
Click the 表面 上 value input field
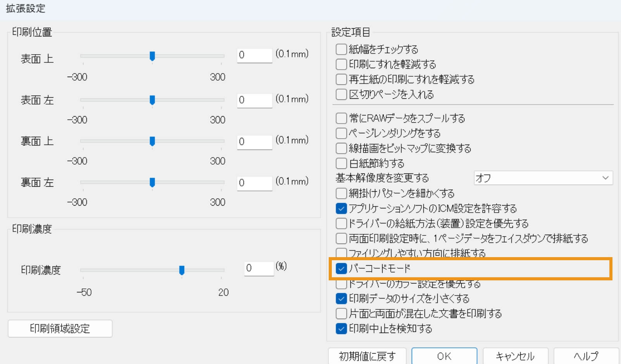(x=254, y=55)
